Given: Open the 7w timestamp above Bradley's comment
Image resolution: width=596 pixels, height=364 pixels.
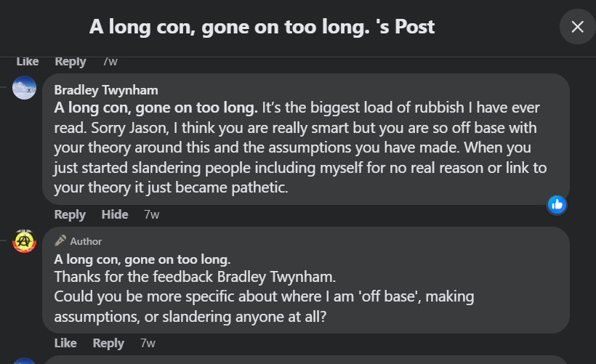Looking at the screenshot, I should (110, 62).
